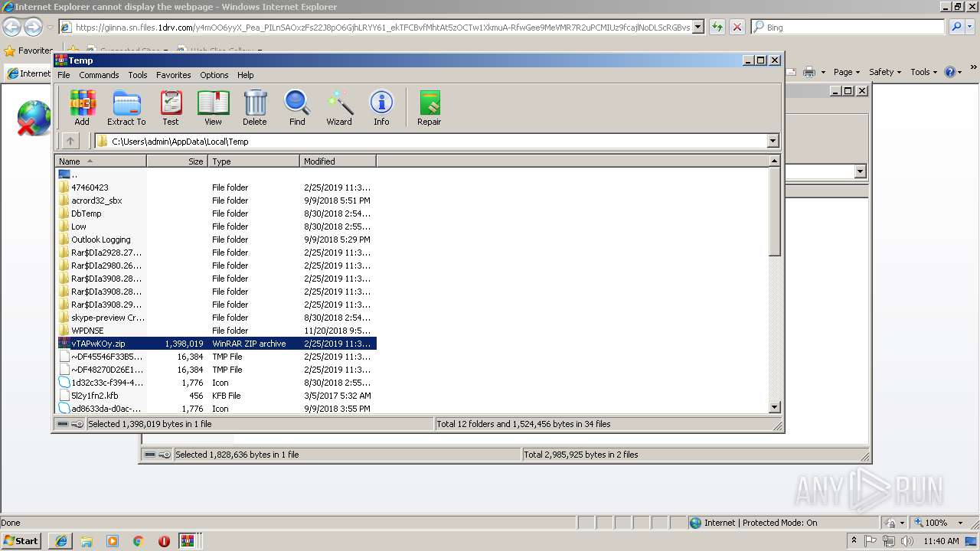Click the Find magnifier icon
980x551 pixels.
pyautogui.click(x=297, y=108)
